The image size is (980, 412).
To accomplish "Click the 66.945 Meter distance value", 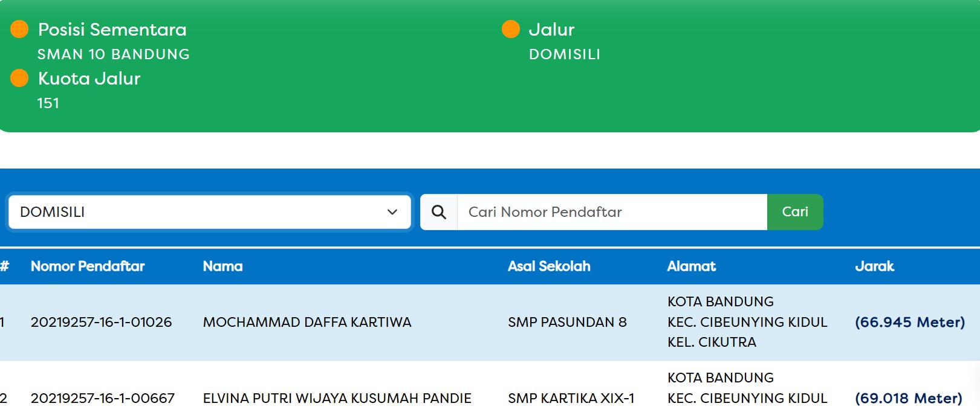I will tap(909, 323).
